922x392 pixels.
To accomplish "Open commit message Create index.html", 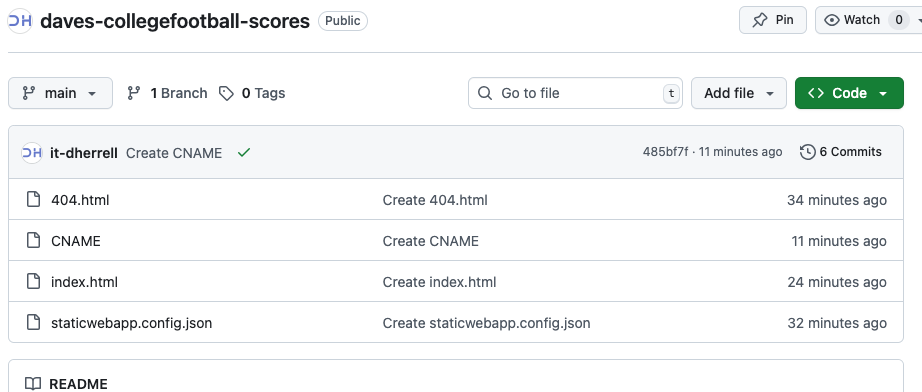I will click(439, 282).
